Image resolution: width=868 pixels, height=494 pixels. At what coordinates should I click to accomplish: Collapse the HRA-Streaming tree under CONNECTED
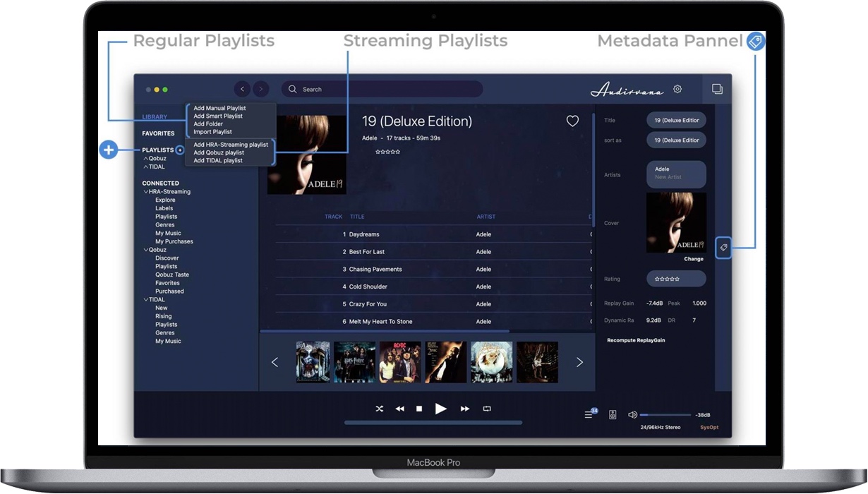tap(145, 192)
